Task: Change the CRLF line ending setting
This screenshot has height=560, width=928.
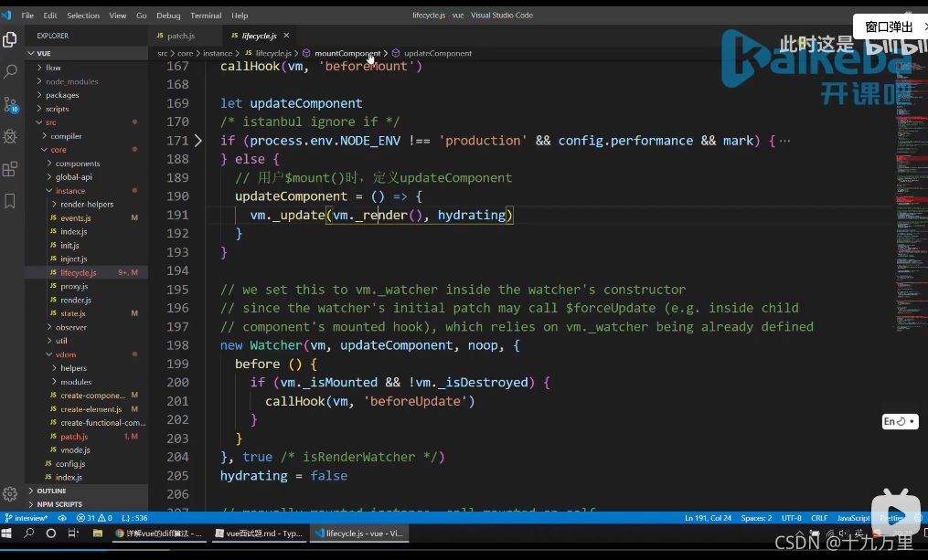Action: point(819,518)
